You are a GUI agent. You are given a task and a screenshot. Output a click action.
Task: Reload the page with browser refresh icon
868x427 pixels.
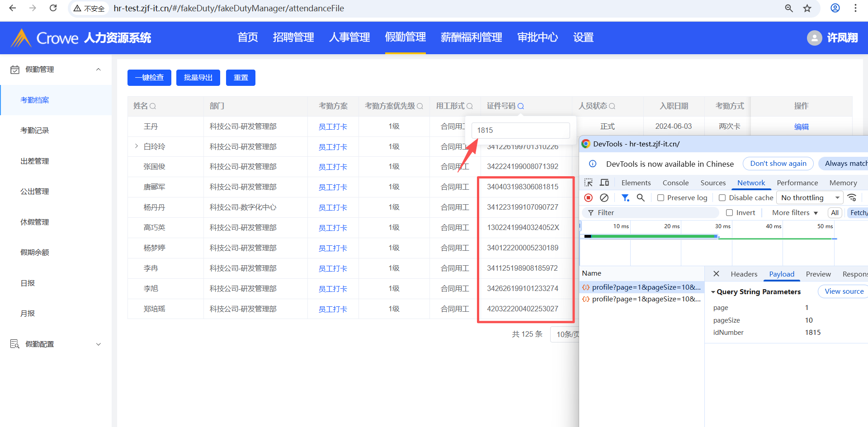tap(53, 8)
